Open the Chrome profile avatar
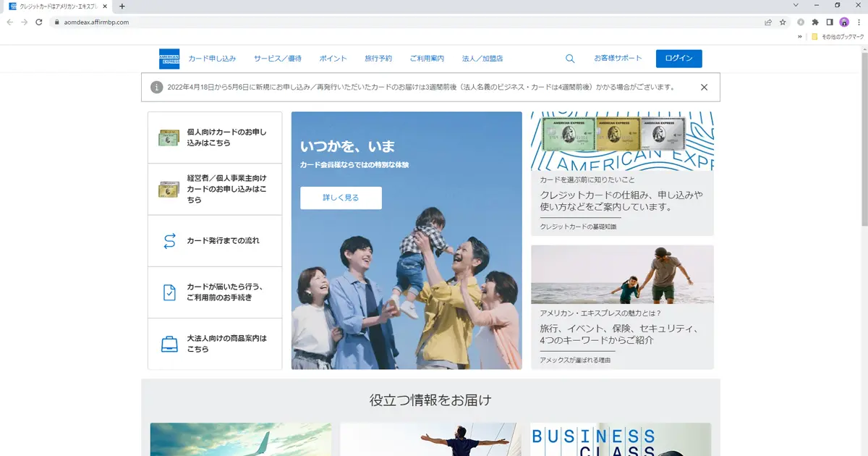 [844, 22]
